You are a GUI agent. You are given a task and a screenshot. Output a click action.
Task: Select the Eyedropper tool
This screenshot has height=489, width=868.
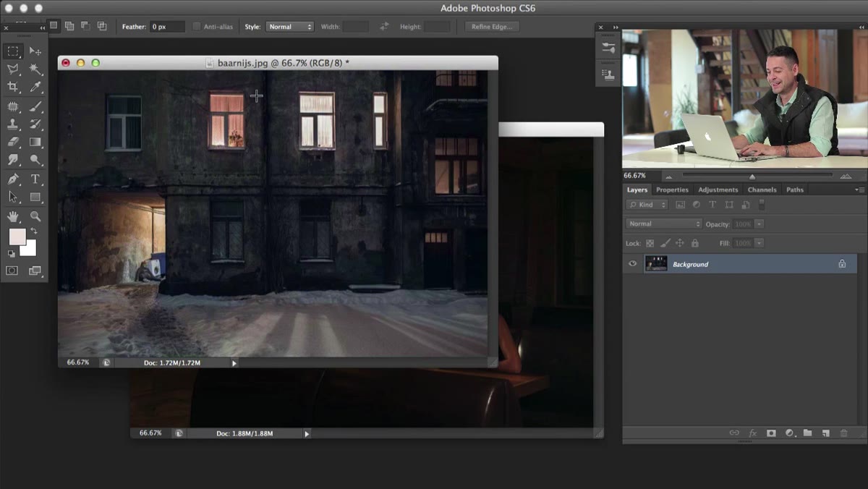[35, 88]
